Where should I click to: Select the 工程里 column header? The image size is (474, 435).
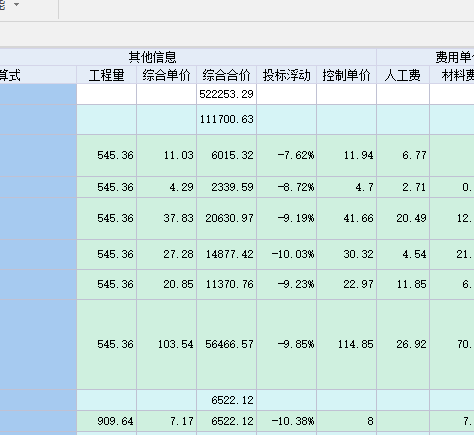coord(107,75)
